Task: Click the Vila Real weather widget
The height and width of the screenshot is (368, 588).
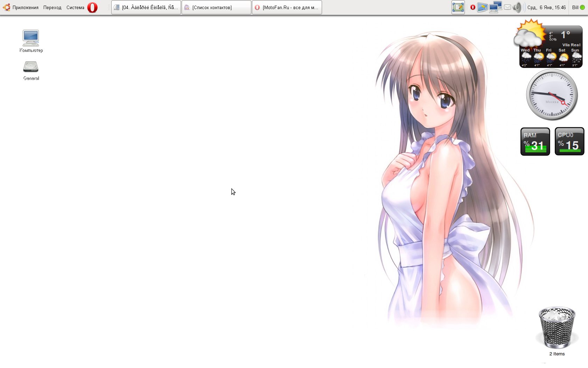Action: coord(548,44)
